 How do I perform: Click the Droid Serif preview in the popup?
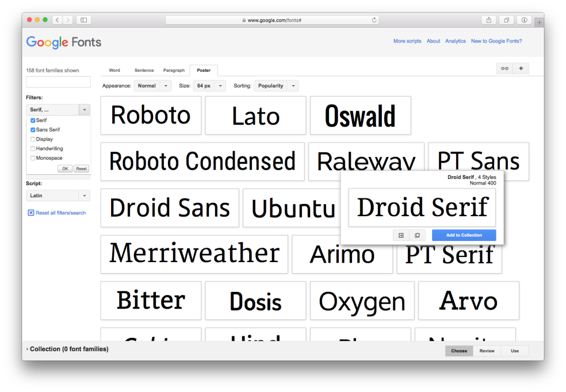422,207
